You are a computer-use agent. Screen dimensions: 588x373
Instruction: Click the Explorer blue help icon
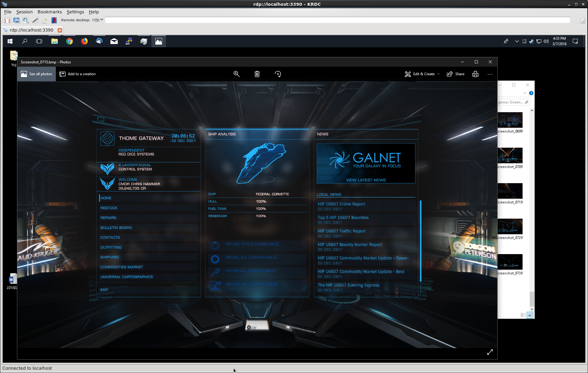[x=531, y=93]
